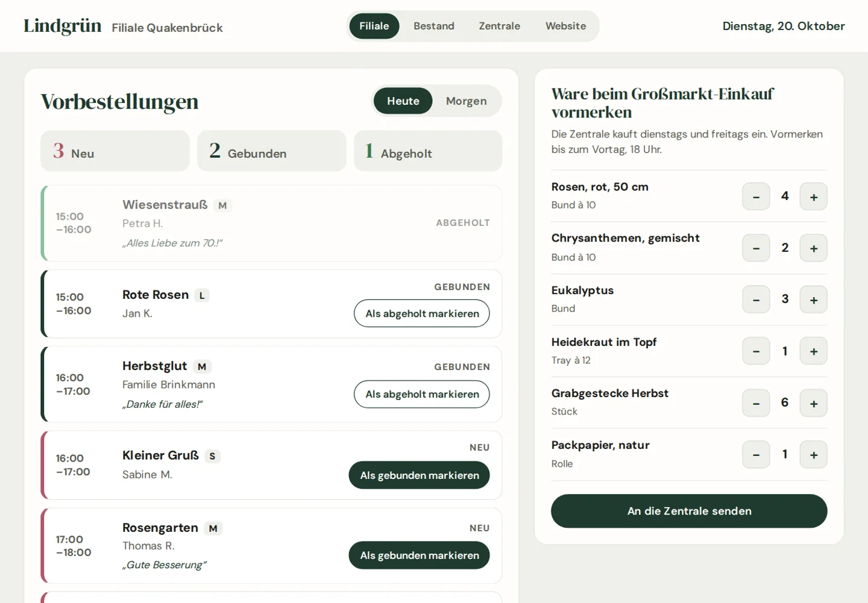The height and width of the screenshot is (603, 868).
Task: Send list with An die Zentrale senden
Action: pos(689,511)
